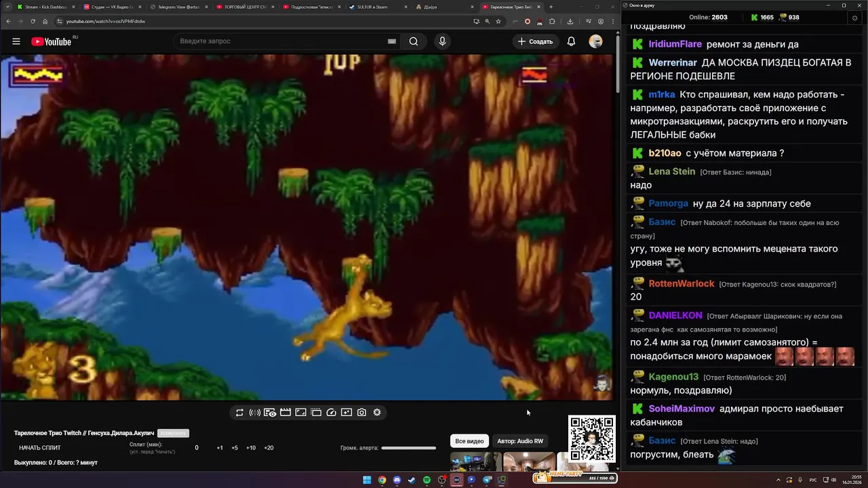Click НАЧАТЬ СПЛИТ
Screen dimensions: 868x488
pyautogui.click(x=40, y=448)
